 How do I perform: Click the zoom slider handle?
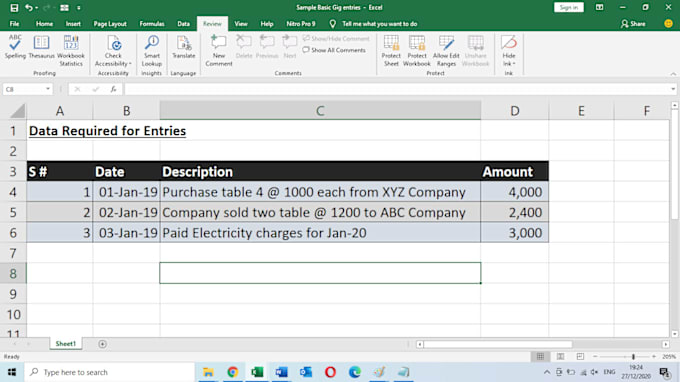click(x=633, y=356)
